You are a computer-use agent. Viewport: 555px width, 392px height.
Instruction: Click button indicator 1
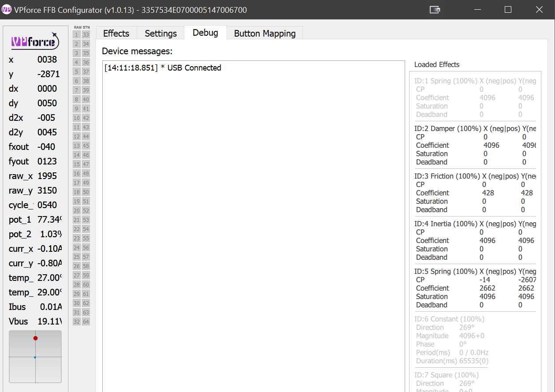77,34
